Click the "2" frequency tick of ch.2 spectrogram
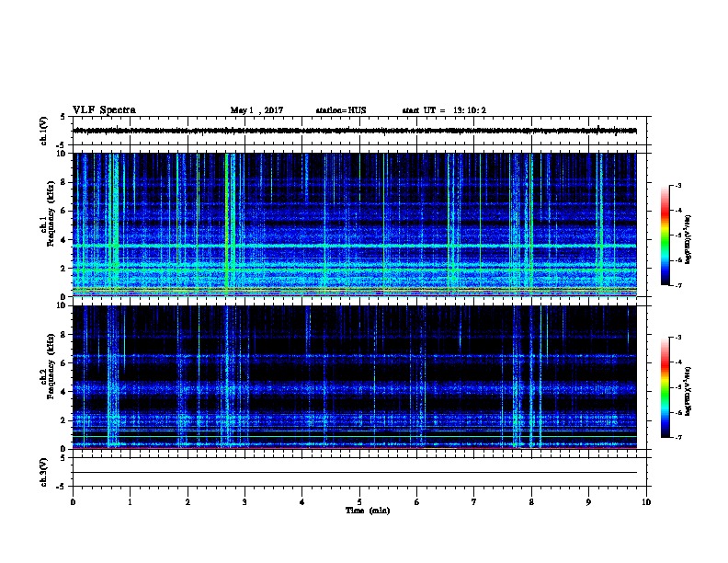 click(64, 420)
